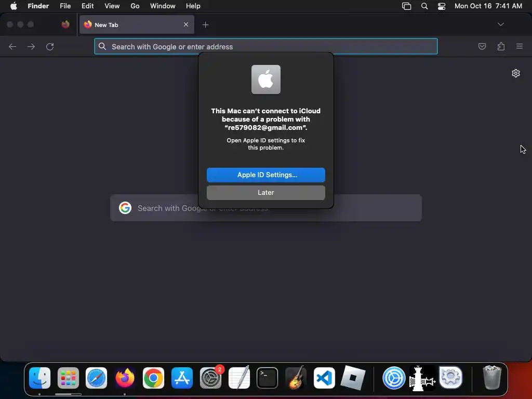This screenshot has width=532, height=399.
Task: Go forward with the forward arrow
Action: pos(31,46)
